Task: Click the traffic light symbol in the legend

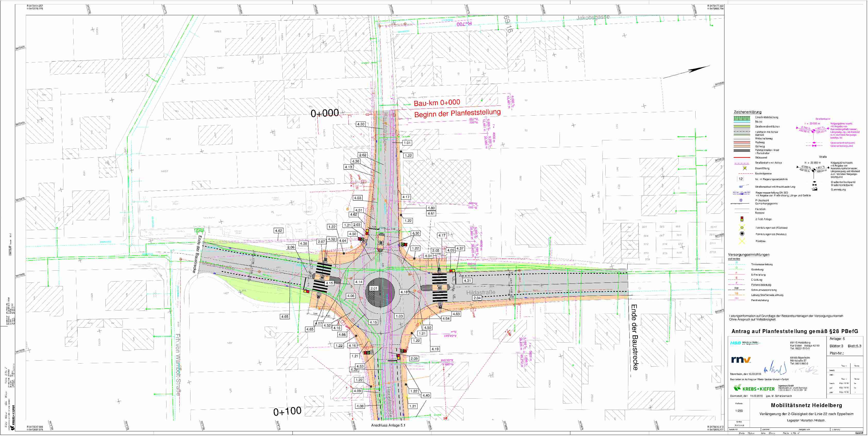Action: [742, 219]
